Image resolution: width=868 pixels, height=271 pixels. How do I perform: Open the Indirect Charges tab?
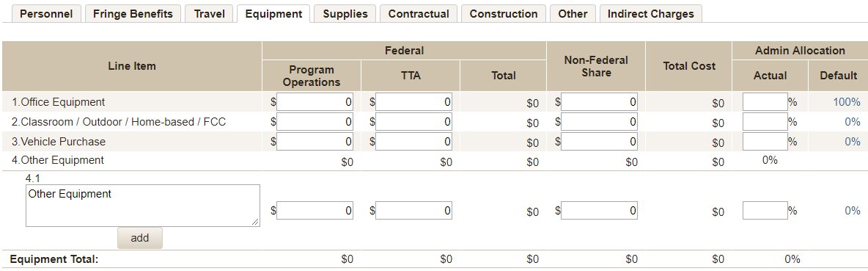[x=651, y=14]
